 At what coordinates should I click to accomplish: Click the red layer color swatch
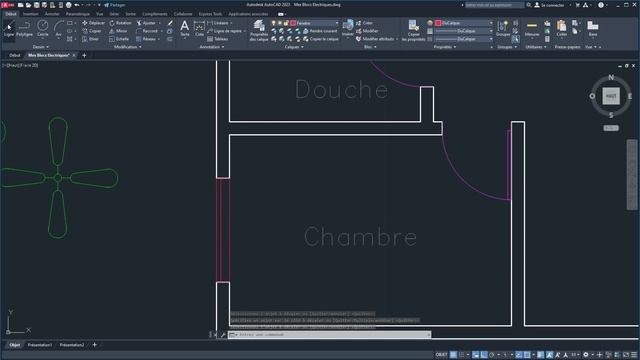(293, 23)
